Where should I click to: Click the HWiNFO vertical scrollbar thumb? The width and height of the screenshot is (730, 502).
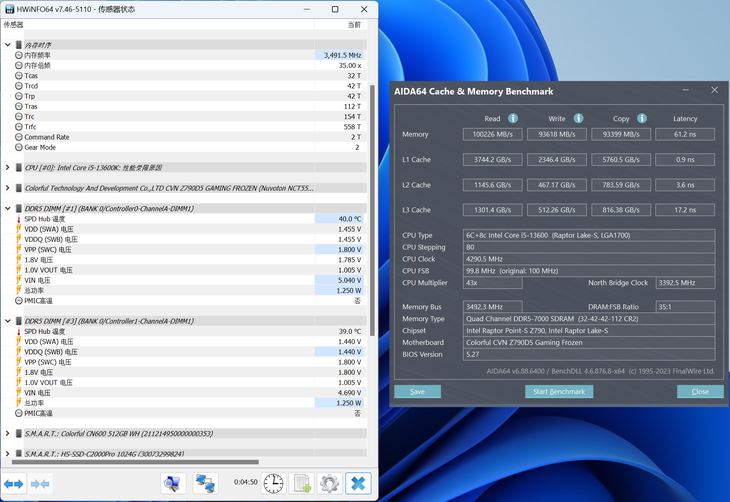pos(372,210)
